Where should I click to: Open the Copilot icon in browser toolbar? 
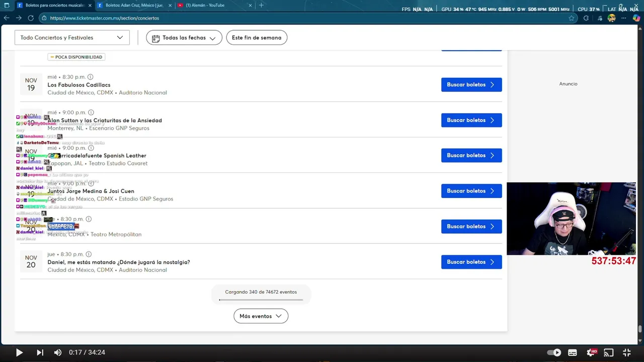(x=636, y=18)
